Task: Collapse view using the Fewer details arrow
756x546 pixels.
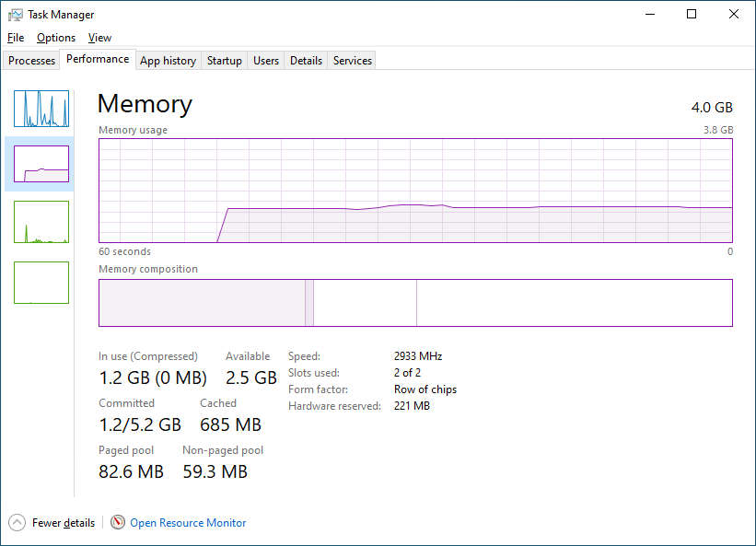Action: [x=17, y=522]
